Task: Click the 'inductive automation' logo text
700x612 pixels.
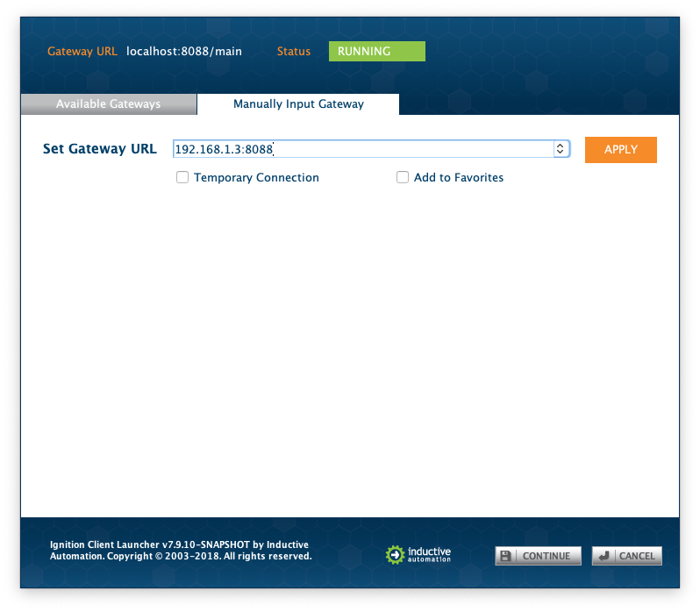Action: pos(429,555)
